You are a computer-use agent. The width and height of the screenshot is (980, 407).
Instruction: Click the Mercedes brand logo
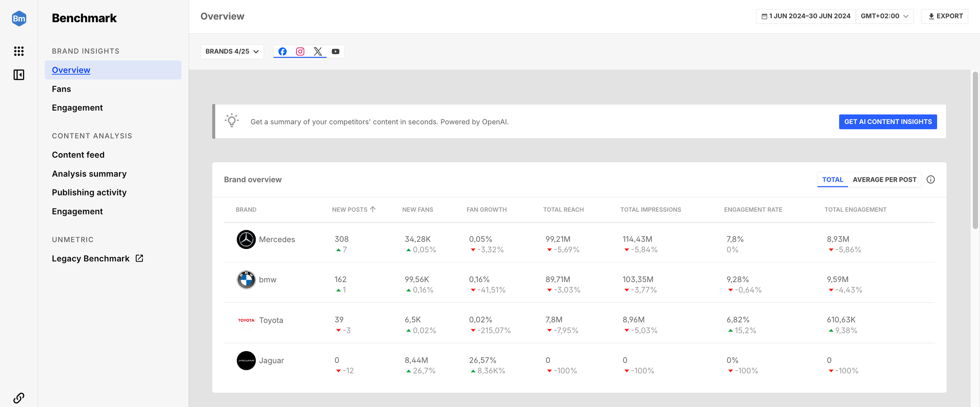(246, 239)
